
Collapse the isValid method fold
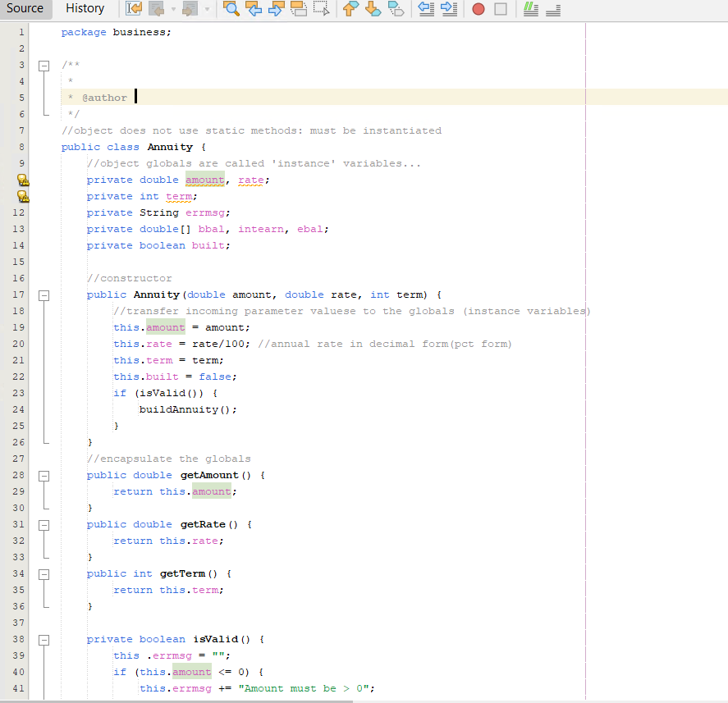point(44,639)
